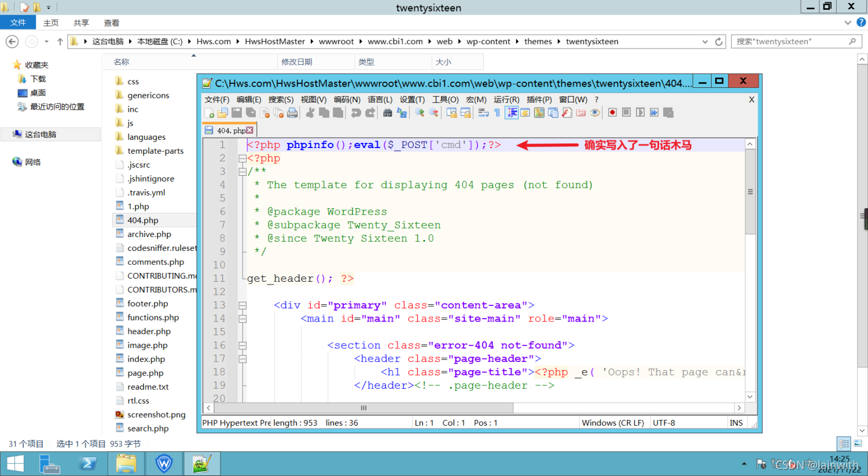
Task: Play back the recorded macro
Action: [641, 113]
